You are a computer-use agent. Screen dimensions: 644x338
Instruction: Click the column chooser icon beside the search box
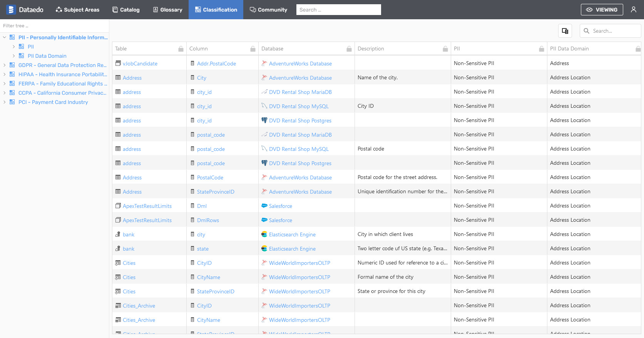click(565, 31)
